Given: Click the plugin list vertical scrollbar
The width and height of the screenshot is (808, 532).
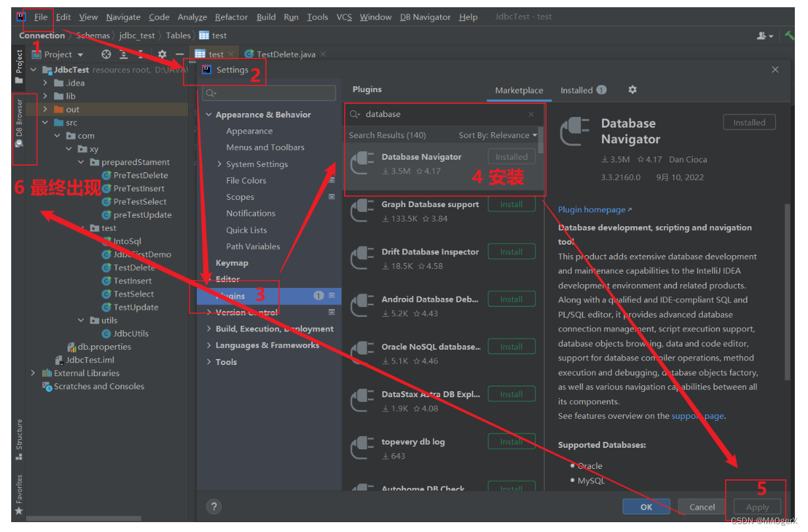Looking at the screenshot, I should (541, 140).
